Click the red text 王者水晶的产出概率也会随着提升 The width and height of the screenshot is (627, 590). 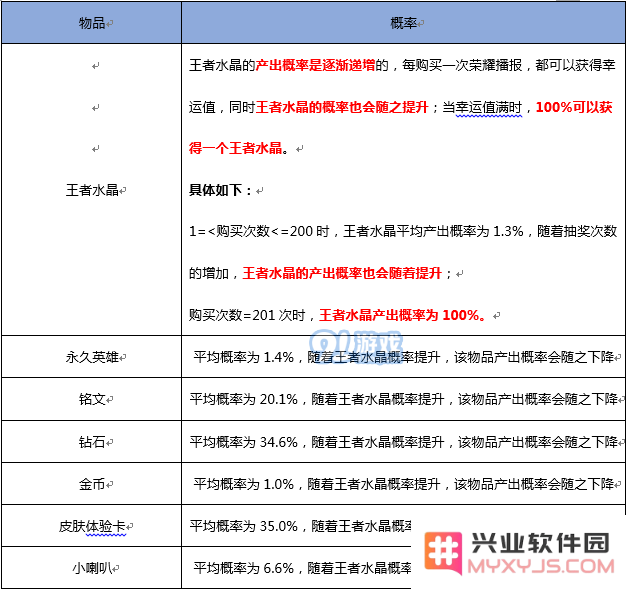click(342, 273)
